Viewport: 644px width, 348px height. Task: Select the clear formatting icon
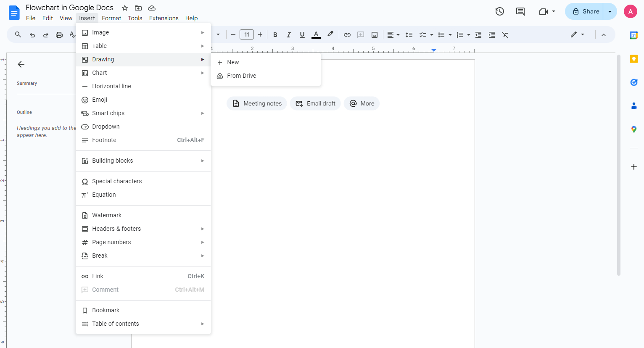505,34
